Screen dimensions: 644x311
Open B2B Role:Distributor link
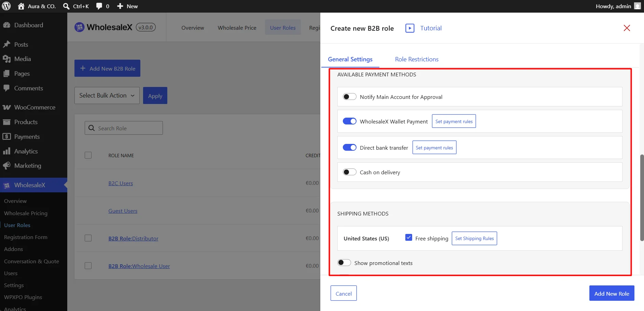click(133, 238)
